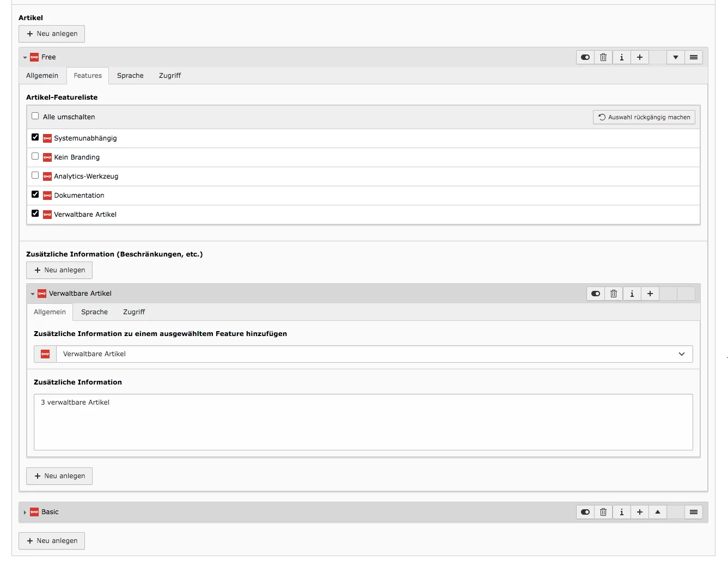Open the Zugriff tab of Verwaltbare Artikel

[x=134, y=312]
